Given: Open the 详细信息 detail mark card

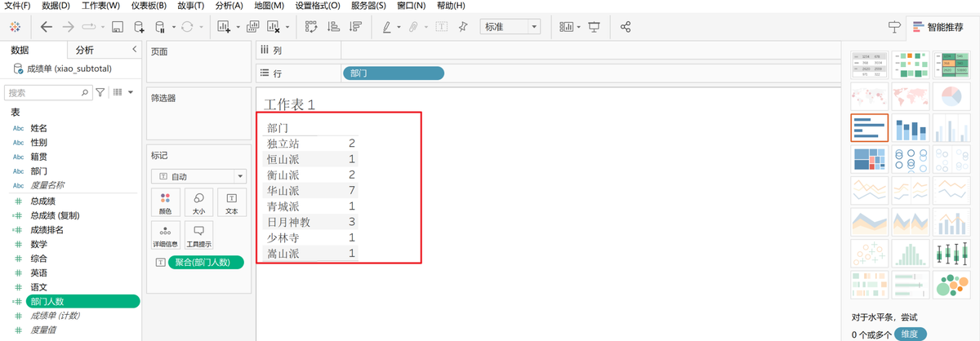Looking at the screenshot, I should point(166,235).
